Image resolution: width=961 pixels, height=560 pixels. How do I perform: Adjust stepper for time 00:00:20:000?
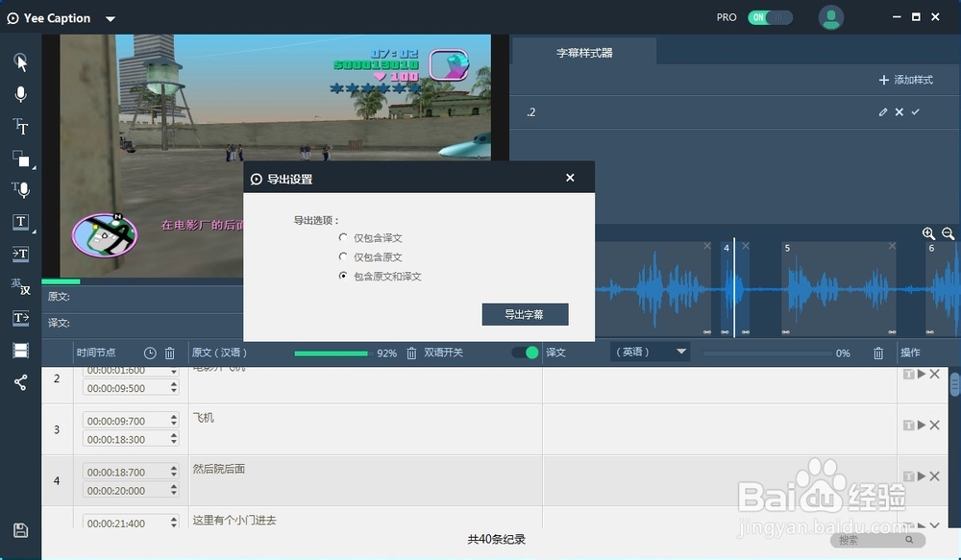(x=174, y=490)
